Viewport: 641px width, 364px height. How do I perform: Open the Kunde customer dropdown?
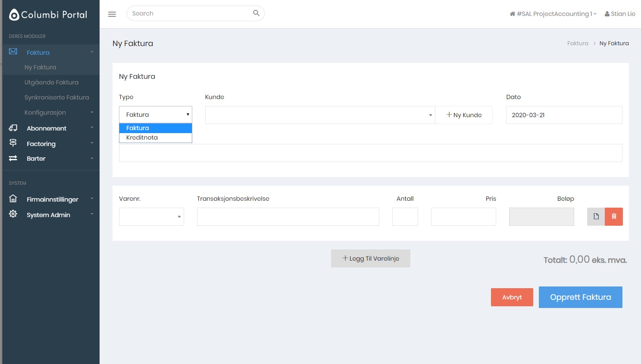(320, 115)
